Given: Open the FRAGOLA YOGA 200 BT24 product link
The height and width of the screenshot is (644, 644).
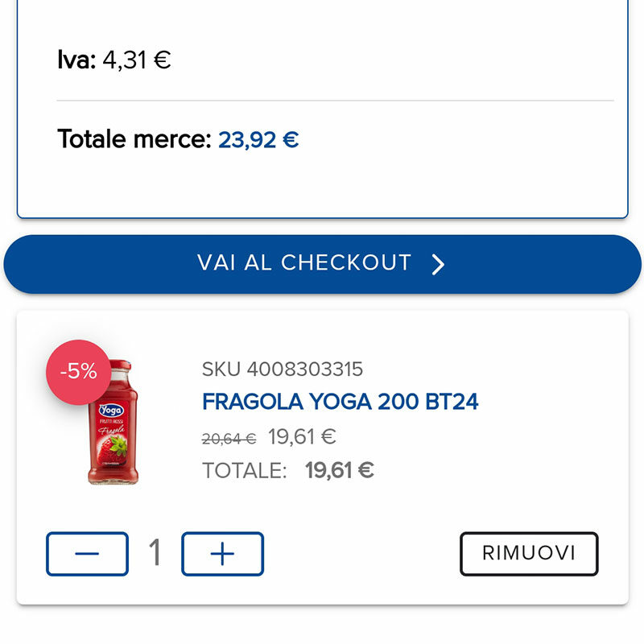Looking at the screenshot, I should coord(340,401).
